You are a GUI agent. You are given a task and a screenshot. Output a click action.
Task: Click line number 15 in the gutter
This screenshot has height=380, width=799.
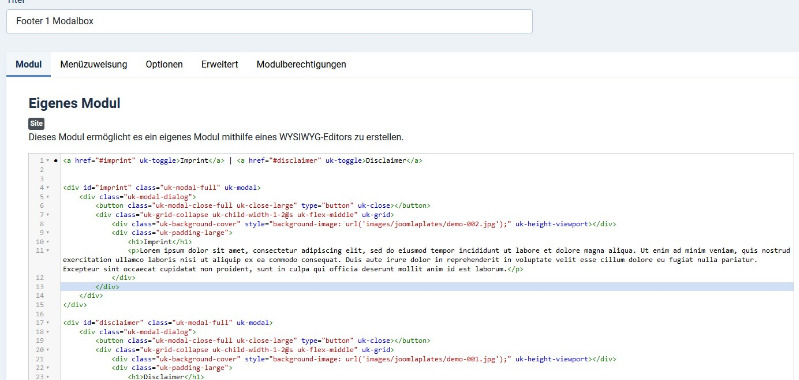coord(39,305)
